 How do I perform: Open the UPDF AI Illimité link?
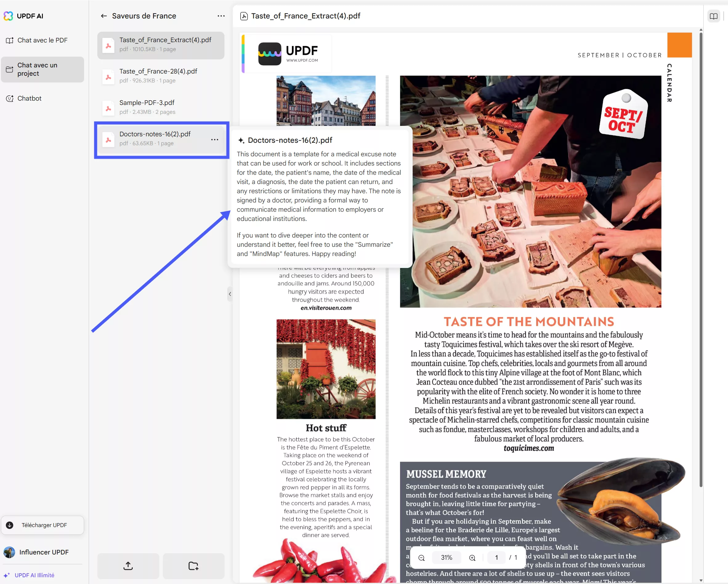tap(34, 575)
